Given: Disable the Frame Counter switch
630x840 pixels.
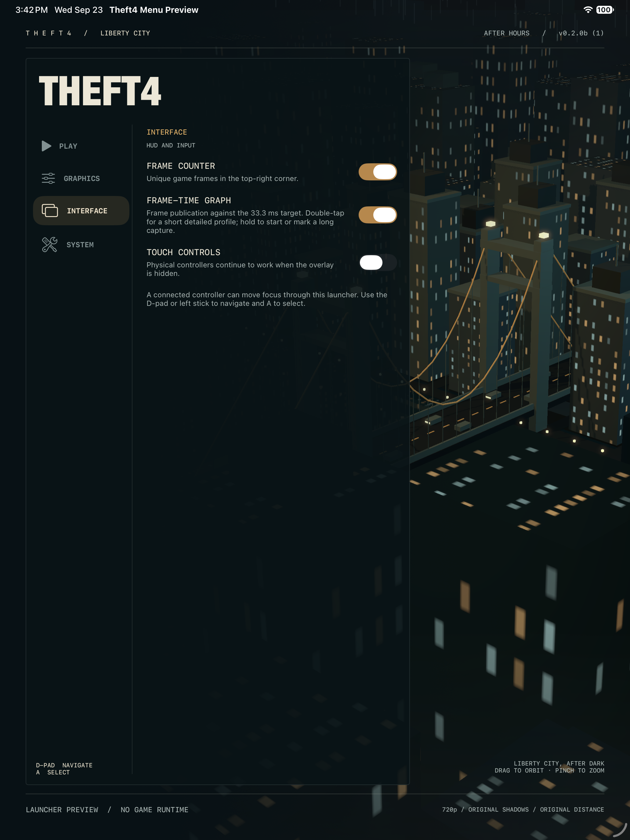Looking at the screenshot, I should click(378, 172).
